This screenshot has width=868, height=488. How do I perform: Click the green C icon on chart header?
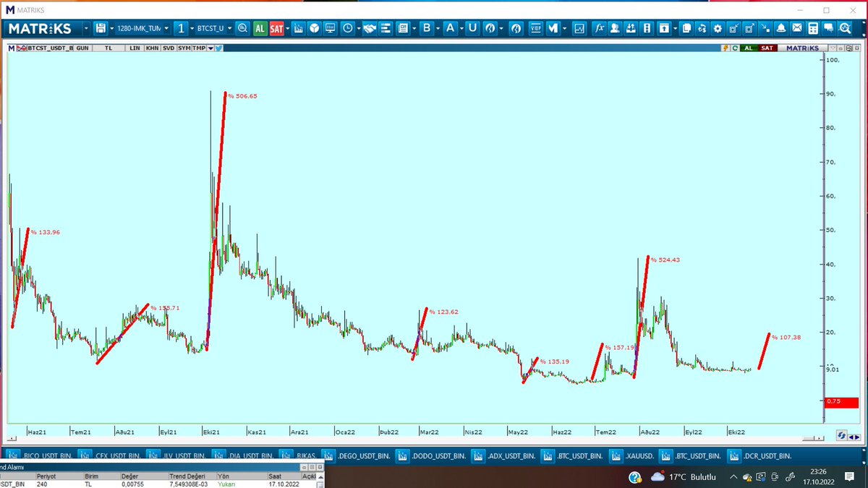[x=735, y=48]
